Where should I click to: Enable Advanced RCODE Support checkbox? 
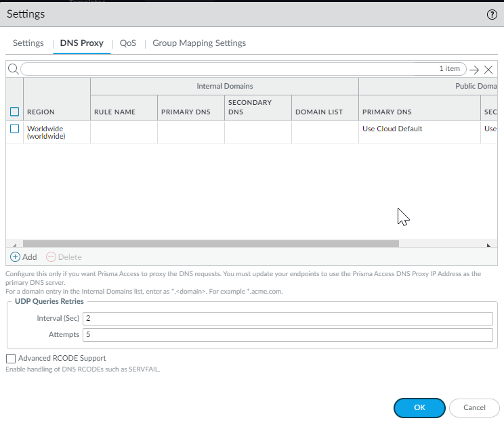(x=11, y=358)
